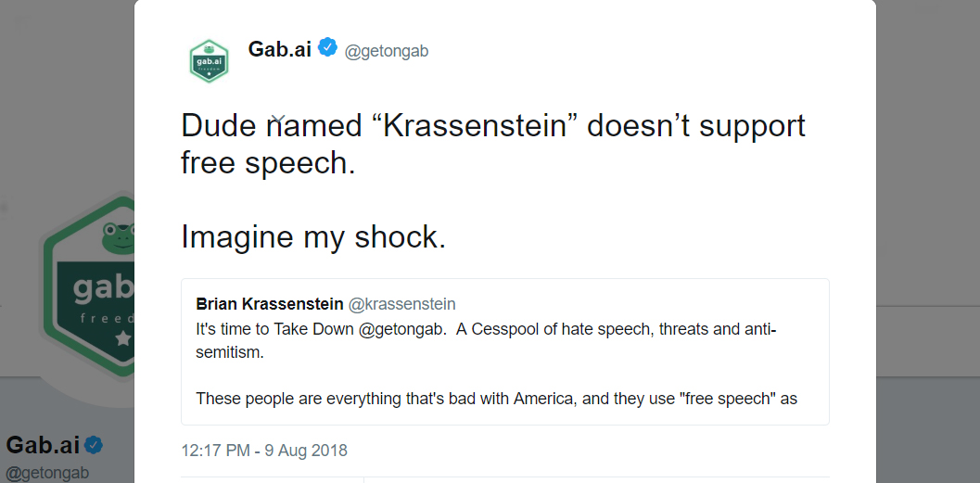Click the "Dude named Krassenstein" tweet sentence
Image resolution: width=980 pixels, height=483 pixels.
click(x=493, y=145)
